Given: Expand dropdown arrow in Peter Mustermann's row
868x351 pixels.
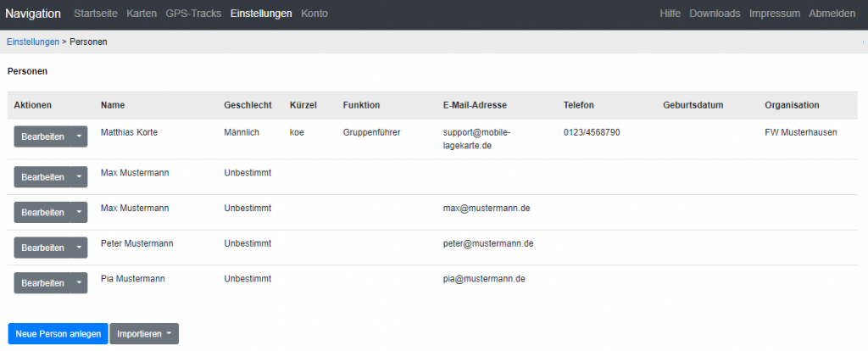Looking at the screenshot, I should click(79, 248).
